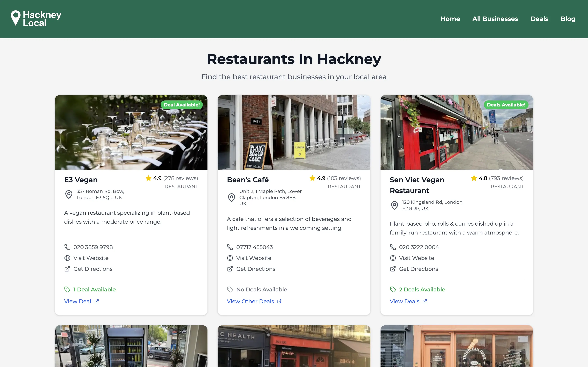Click the location pin beside 120 Kingsland Rd
The height and width of the screenshot is (367, 588).
pos(394,205)
